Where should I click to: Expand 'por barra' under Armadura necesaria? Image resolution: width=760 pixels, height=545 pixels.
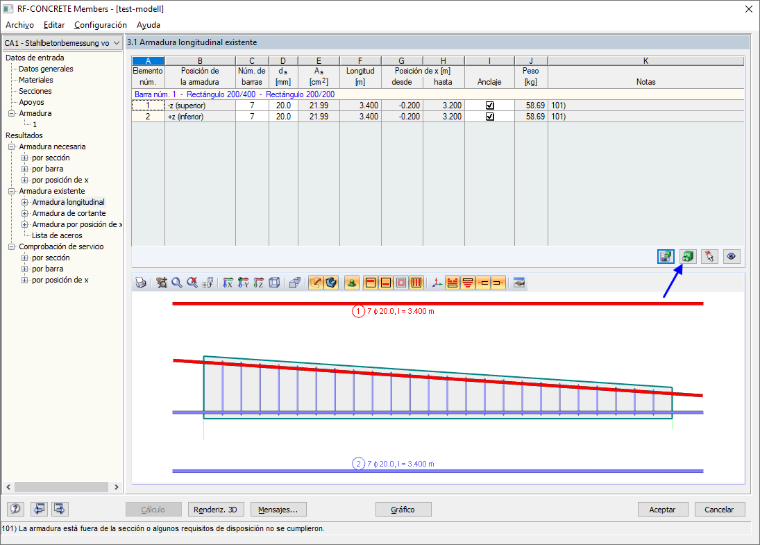pyautogui.click(x=24, y=169)
